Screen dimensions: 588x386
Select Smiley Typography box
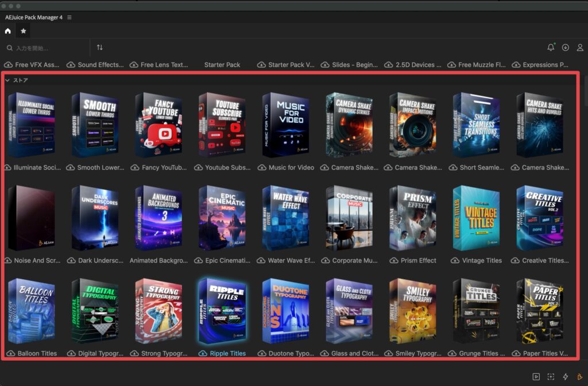412,311
